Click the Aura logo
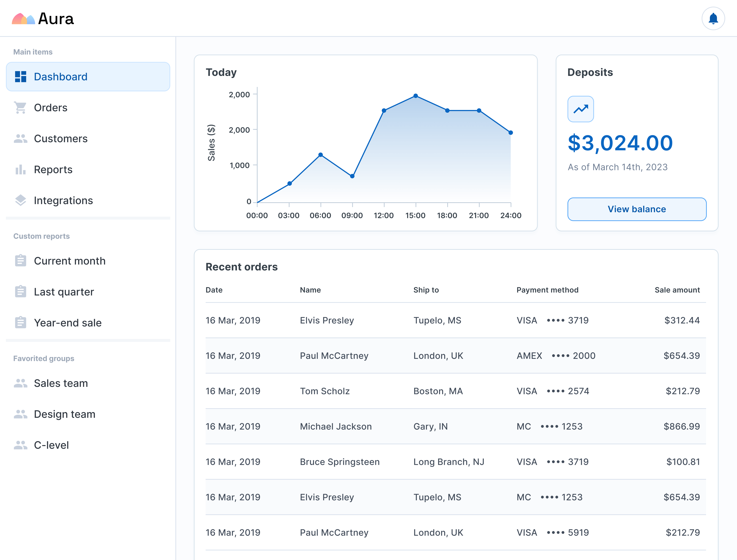The image size is (737, 560). (43, 19)
